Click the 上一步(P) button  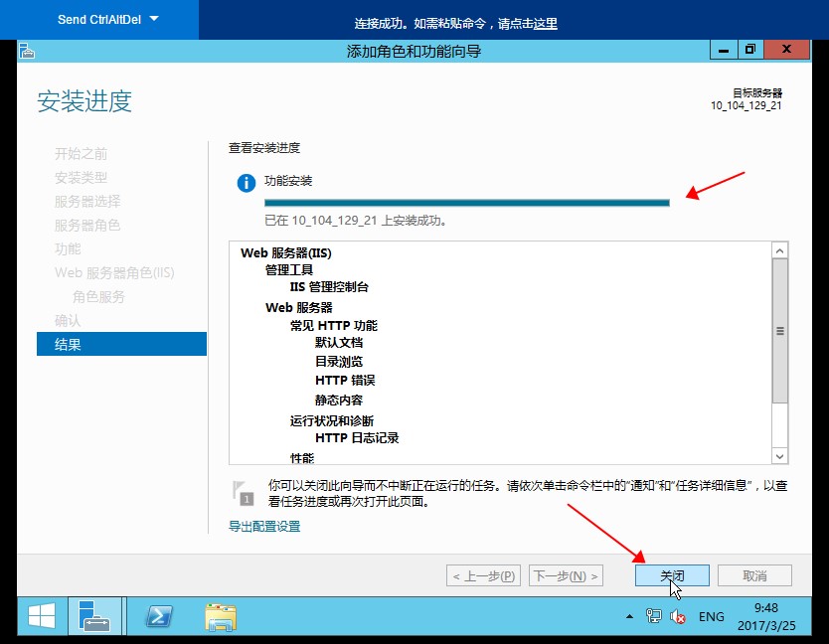(x=484, y=575)
